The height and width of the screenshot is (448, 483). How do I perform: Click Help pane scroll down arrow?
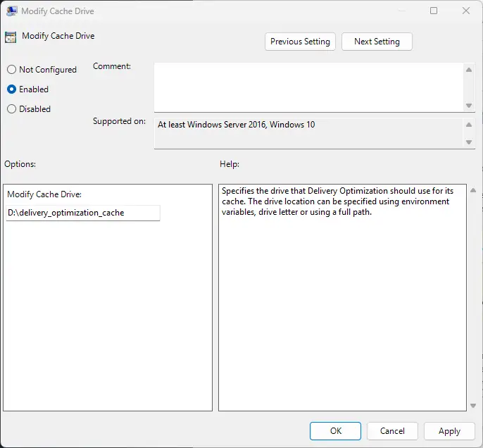click(x=473, y=406)
